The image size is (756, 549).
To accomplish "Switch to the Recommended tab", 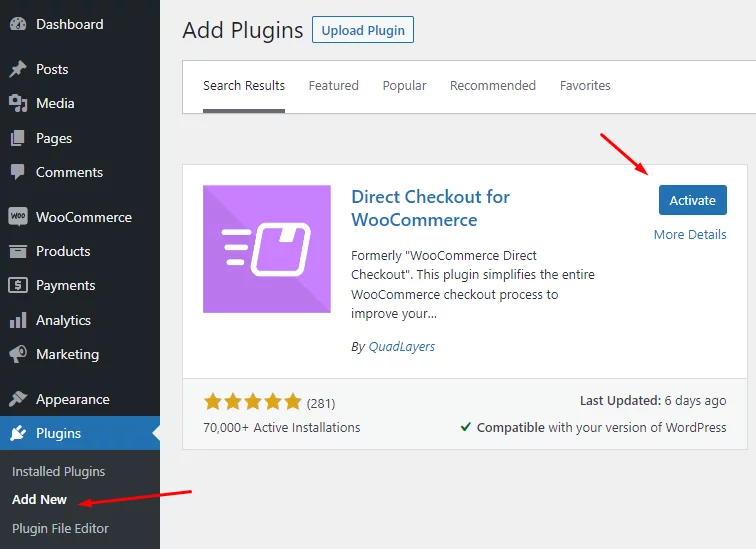I will (x=493, y=86).
